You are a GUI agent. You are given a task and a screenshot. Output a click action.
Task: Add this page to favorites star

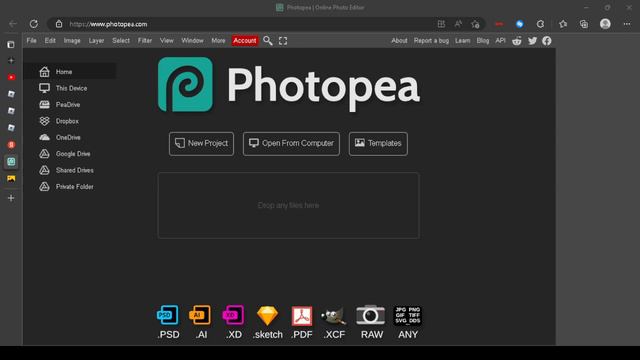coord(475,24)
